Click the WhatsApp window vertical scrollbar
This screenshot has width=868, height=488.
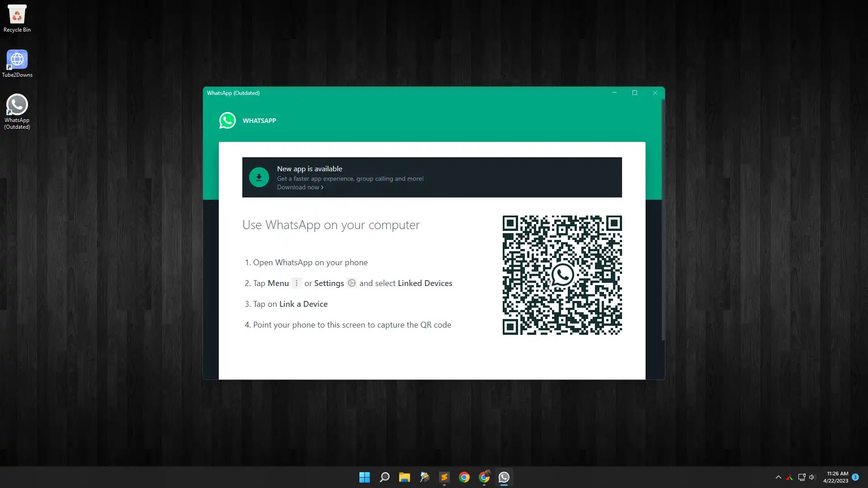coord(663,220)
